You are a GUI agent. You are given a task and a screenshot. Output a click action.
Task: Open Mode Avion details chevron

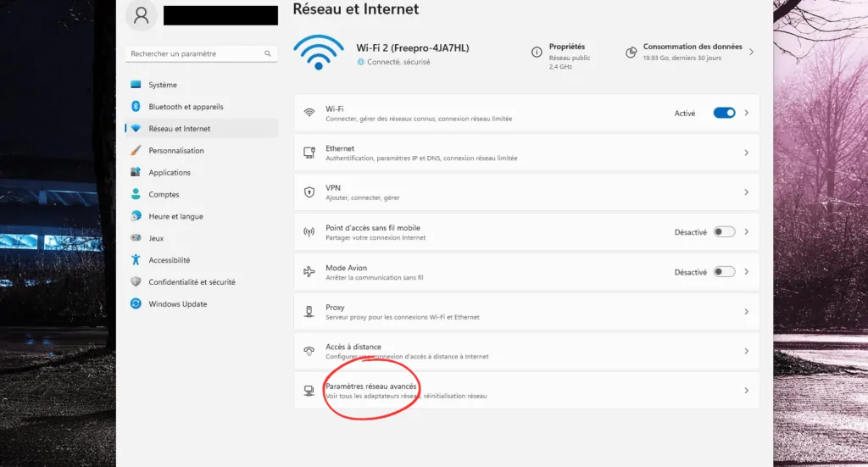pos(746,272)
